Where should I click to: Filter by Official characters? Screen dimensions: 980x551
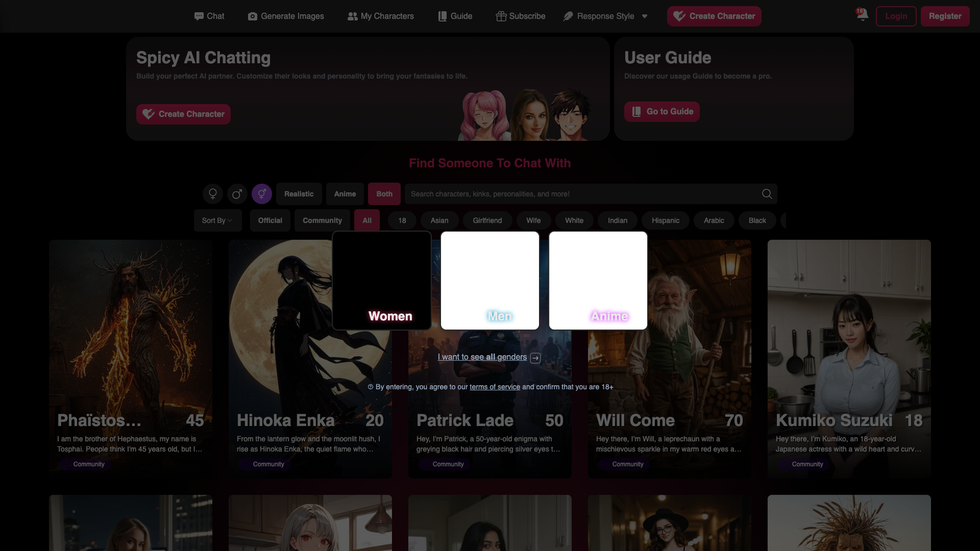pyautogui.click(x=270, y=220)
